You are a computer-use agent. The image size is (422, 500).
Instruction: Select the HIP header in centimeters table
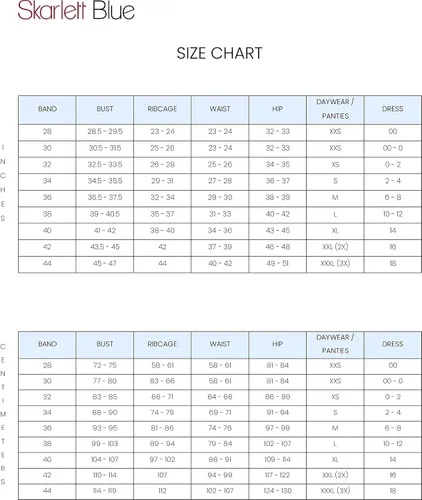click(x=278, y=345)
